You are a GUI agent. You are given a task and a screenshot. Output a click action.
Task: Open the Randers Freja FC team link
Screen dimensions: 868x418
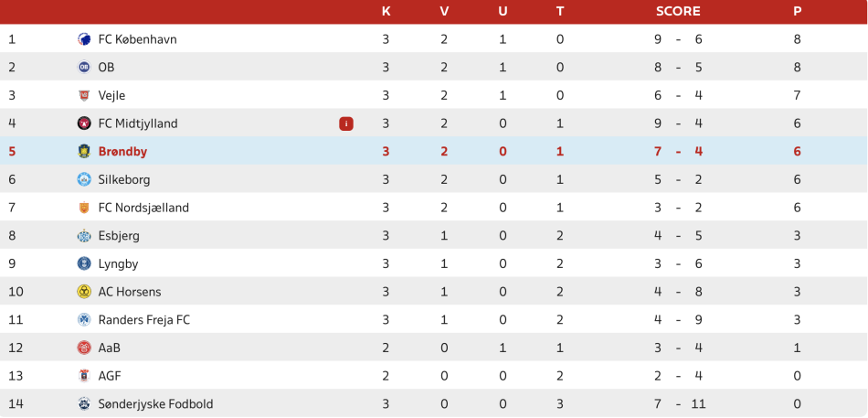pos(144,320)
